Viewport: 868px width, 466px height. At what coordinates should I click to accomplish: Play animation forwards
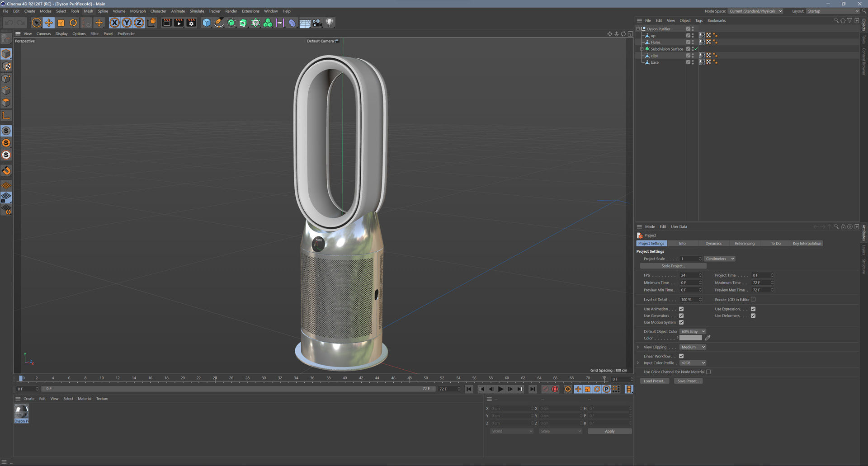[501, 389]
